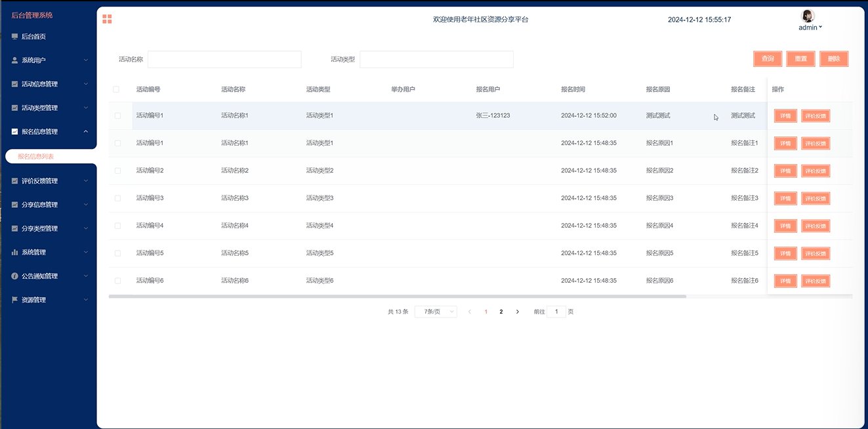
Task: Click the info icon beside 公告通知管理
Action: (x=14, y=276)
